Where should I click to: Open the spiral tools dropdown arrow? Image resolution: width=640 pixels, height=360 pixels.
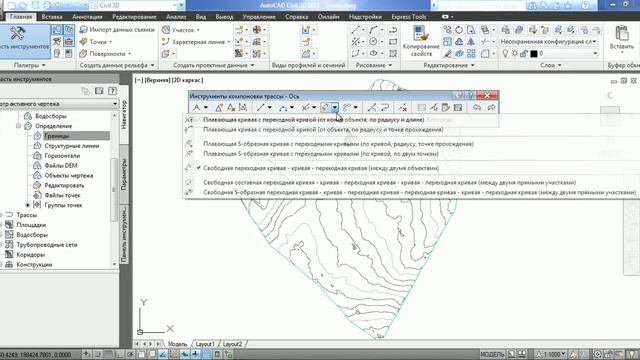point(335,107)
